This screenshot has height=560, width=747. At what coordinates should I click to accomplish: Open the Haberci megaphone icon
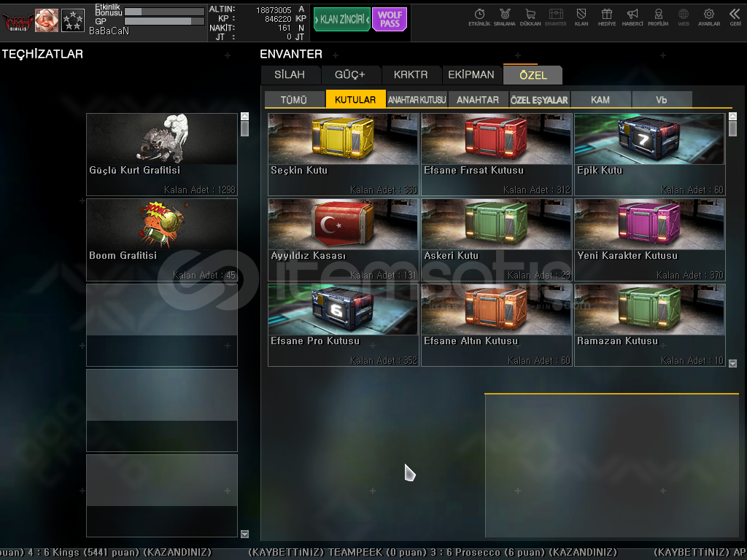(x=632, y=16)
